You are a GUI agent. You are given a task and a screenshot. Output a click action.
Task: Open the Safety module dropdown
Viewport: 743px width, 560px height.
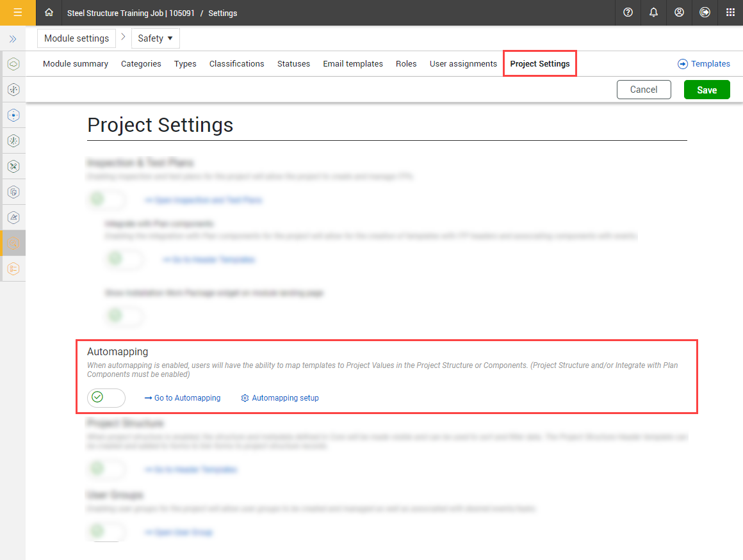pyautogui.click(x=156, y=38)
